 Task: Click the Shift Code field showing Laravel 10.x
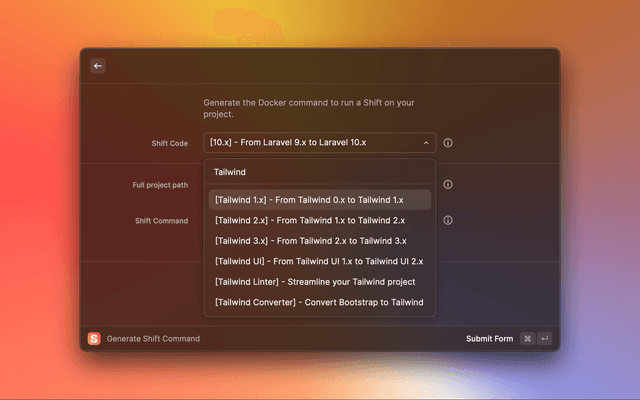click(x=310, y=143)
